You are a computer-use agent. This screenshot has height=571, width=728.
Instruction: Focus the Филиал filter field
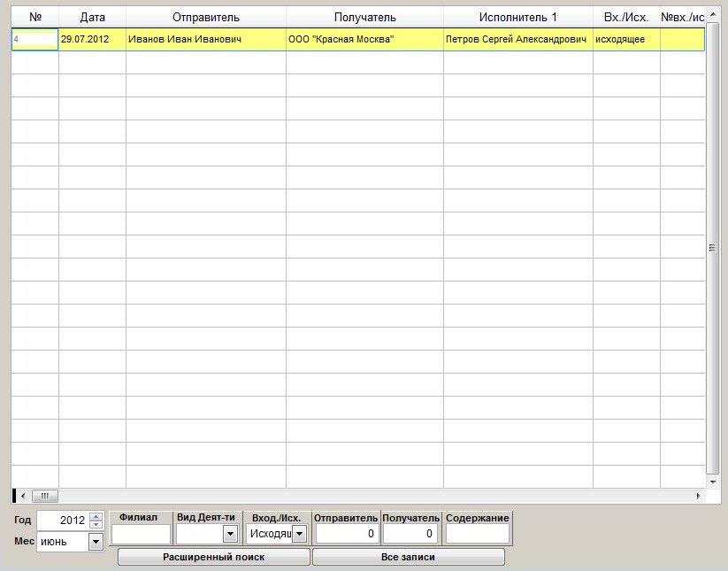tap(142, 535)
